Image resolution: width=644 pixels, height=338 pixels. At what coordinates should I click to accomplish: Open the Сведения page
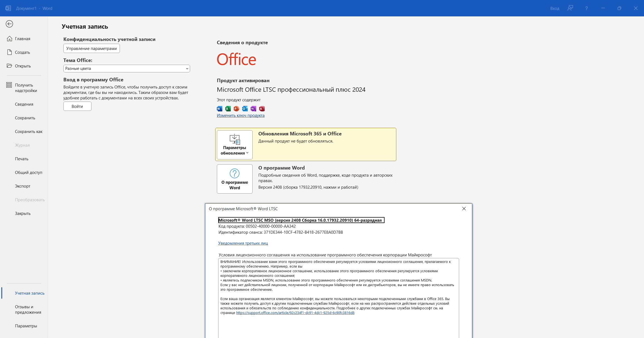(x=24, y=104)
